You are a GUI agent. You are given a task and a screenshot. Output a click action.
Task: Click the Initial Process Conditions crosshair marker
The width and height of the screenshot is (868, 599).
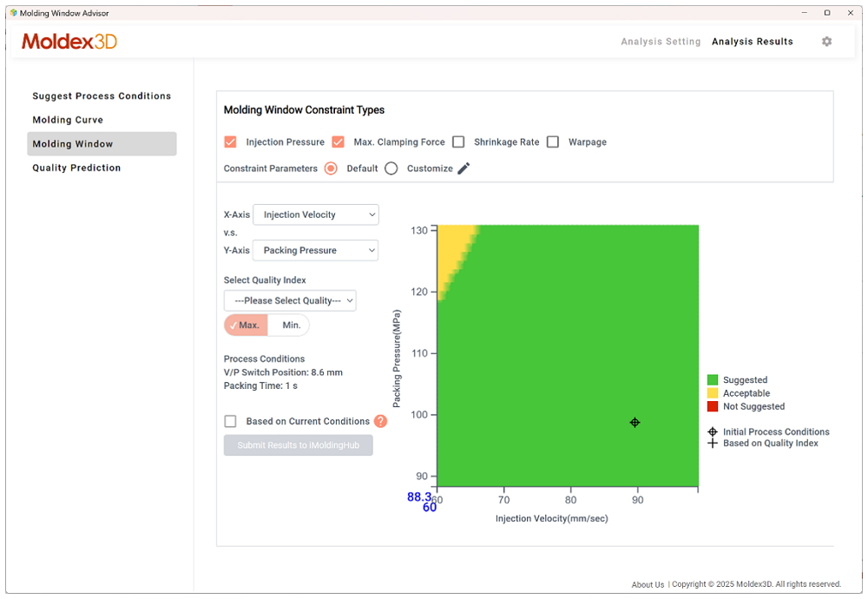[635, 423]
